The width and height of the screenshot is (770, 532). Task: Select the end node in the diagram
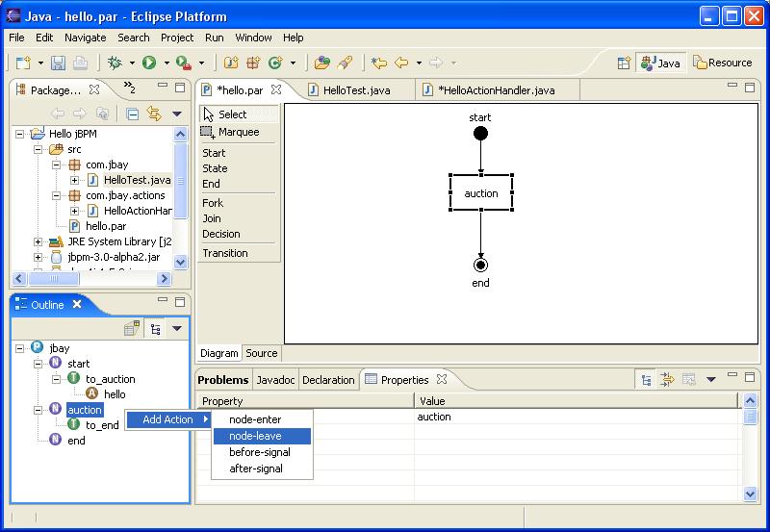click(x=480, y=265)
